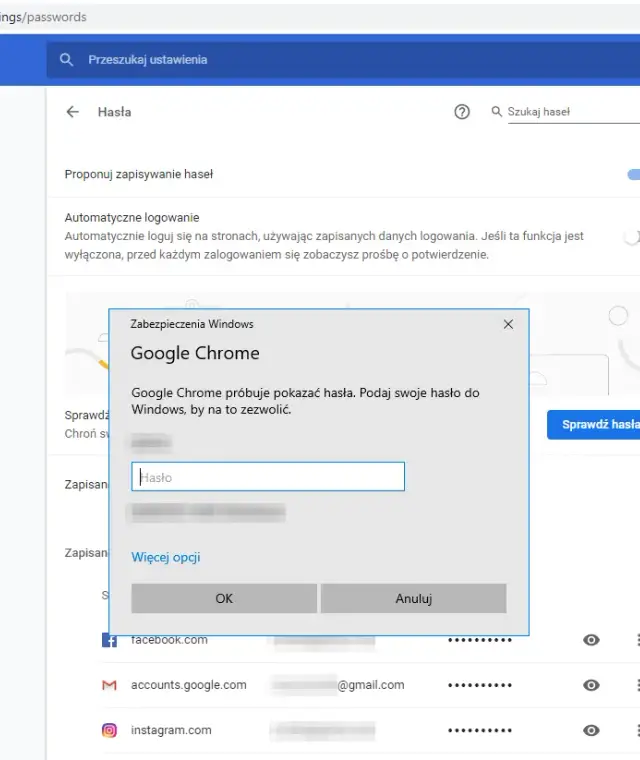Click the search icon in Przeszukaj ustawienia bar
Image resolution: width=640 pixels, height=760 pixels.
(66, 60)
